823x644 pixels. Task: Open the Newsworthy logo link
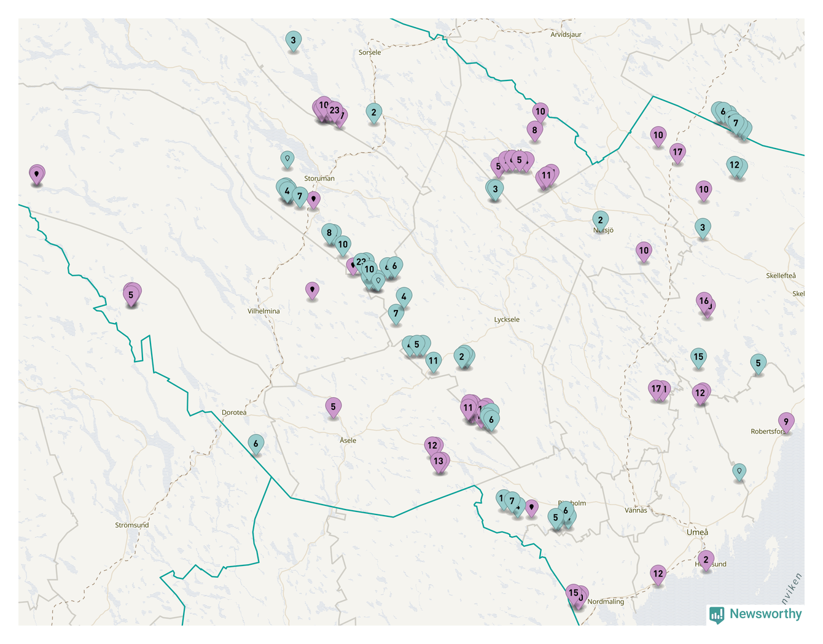[x=755, y=614]
